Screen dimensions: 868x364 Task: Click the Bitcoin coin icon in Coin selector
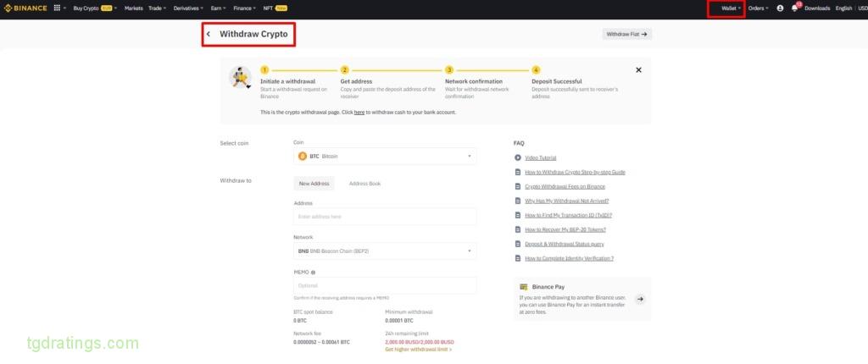click(303, 156)
